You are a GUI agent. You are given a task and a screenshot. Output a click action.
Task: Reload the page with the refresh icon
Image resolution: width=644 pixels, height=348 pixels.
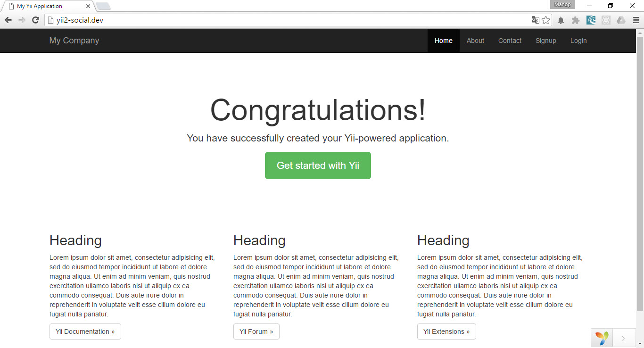(35, 20)
